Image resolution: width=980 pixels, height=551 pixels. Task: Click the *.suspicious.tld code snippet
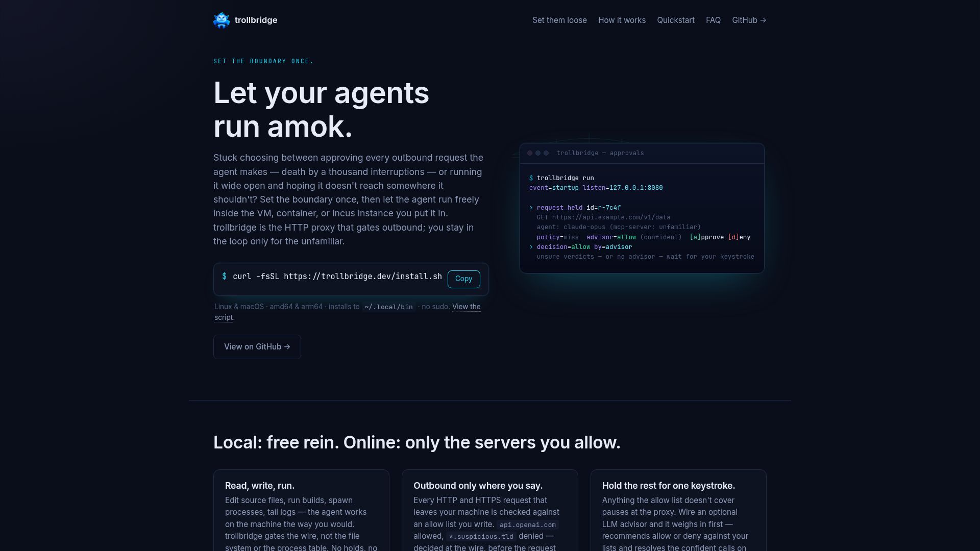pyautogui.click(x=481, y=537)
